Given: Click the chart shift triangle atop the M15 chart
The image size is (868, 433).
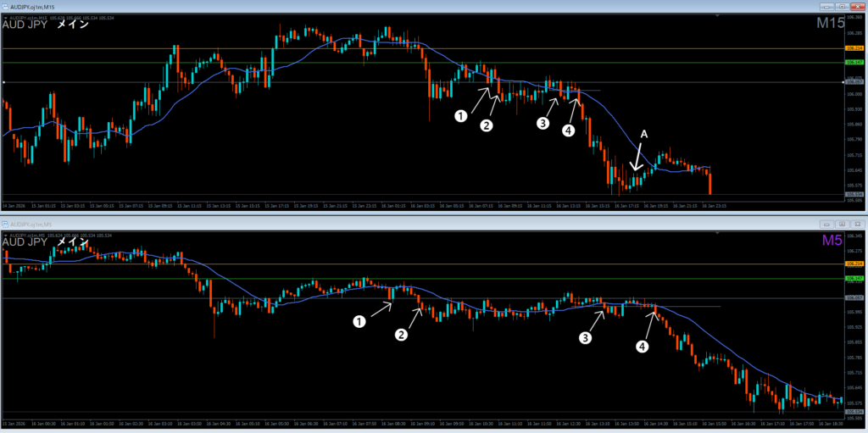Looking at the screenshot, I should pos(717,17).
